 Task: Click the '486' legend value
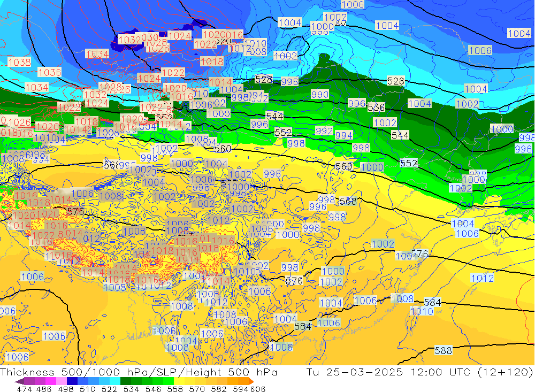click(x=44, y=389)
